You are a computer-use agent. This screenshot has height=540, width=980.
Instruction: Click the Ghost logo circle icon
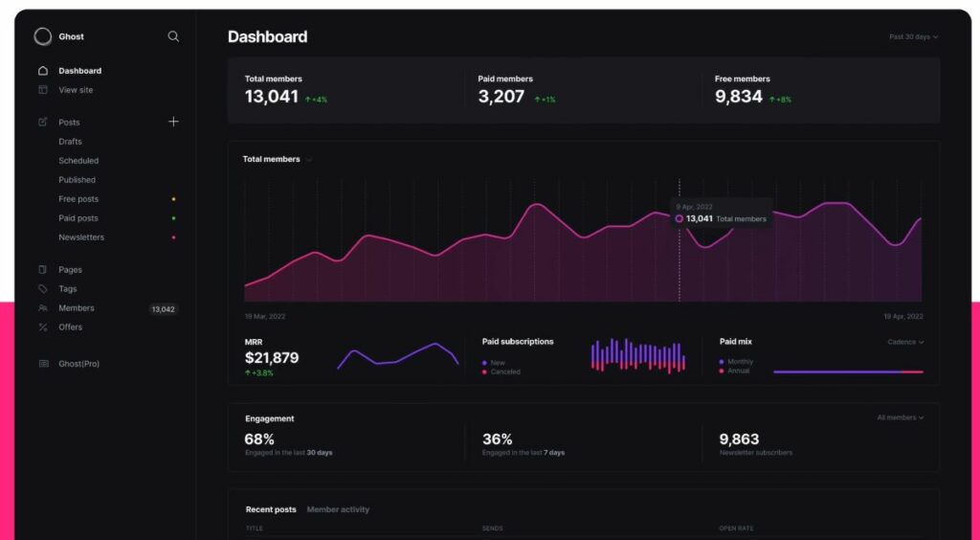[42, 37]
